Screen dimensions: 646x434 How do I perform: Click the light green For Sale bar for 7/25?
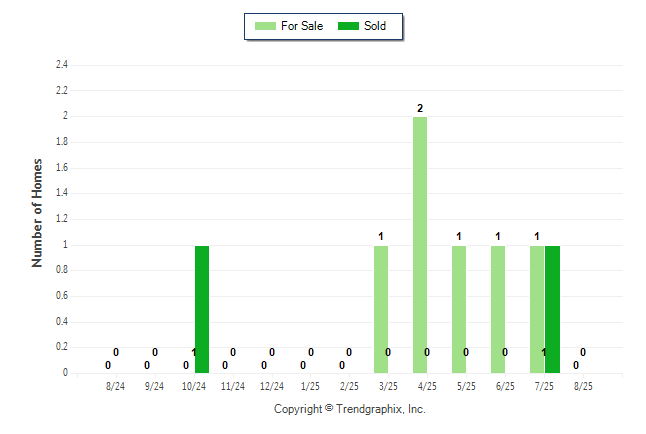click(x=537, y=310)
